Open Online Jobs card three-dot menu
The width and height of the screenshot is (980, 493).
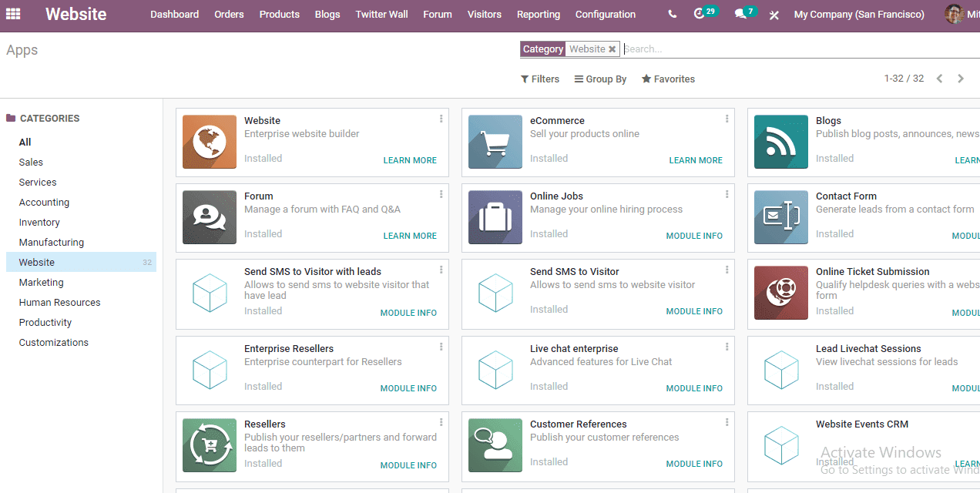coord(727,194)
